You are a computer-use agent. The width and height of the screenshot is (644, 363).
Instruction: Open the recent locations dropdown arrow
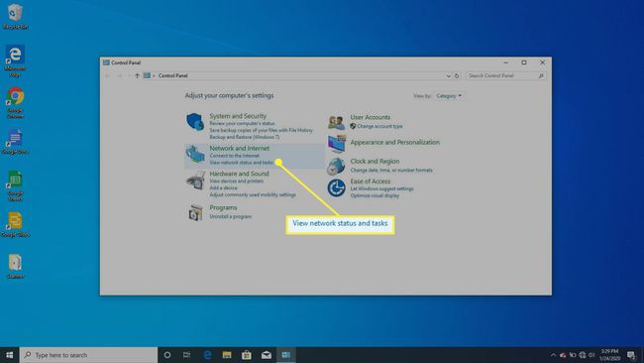click(129, 75)
